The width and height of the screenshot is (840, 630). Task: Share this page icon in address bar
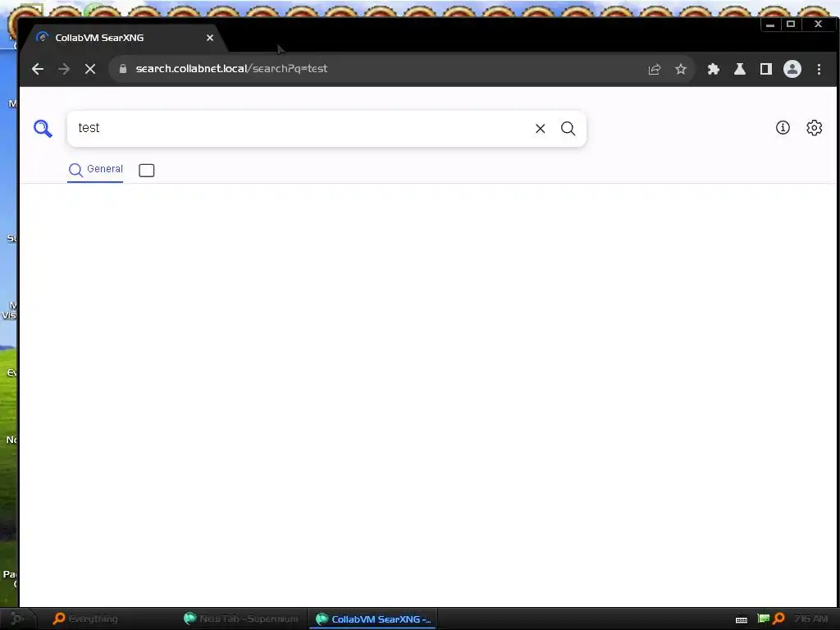point(655,69)
